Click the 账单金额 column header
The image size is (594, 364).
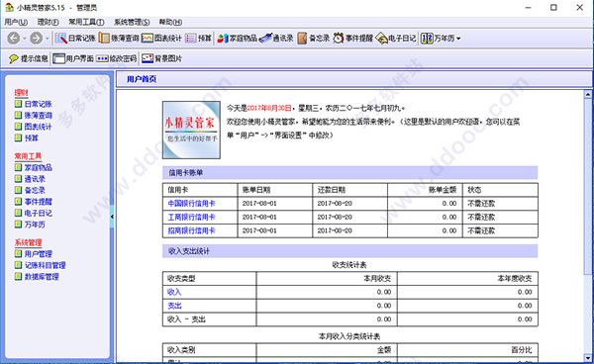(443, 190)
